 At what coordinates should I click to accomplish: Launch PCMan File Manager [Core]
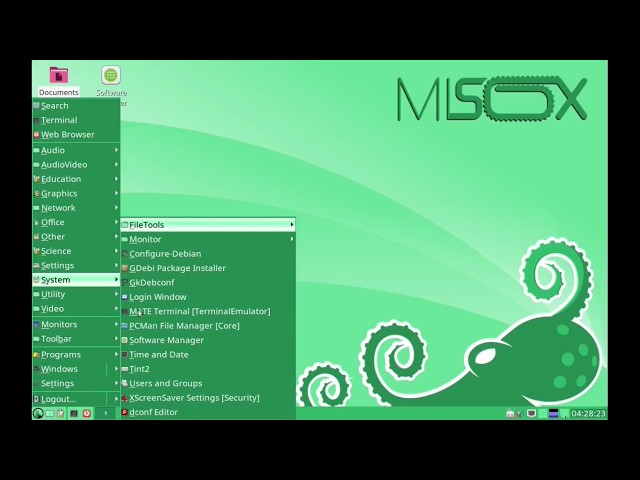pos(208,326)
